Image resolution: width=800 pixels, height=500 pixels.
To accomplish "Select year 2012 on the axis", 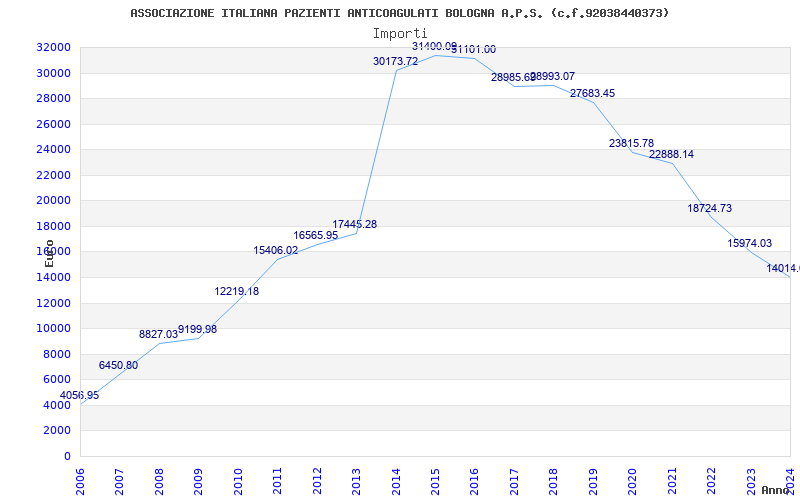I will (317, 480).
